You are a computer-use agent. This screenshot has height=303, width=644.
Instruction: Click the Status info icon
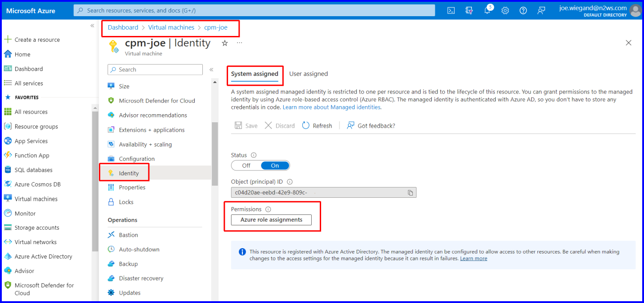coord(254,155)
